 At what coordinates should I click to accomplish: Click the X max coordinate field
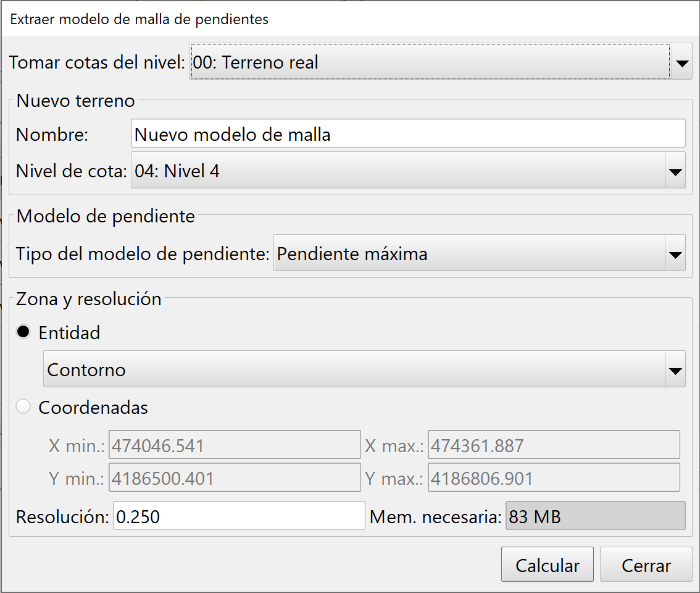552,445
